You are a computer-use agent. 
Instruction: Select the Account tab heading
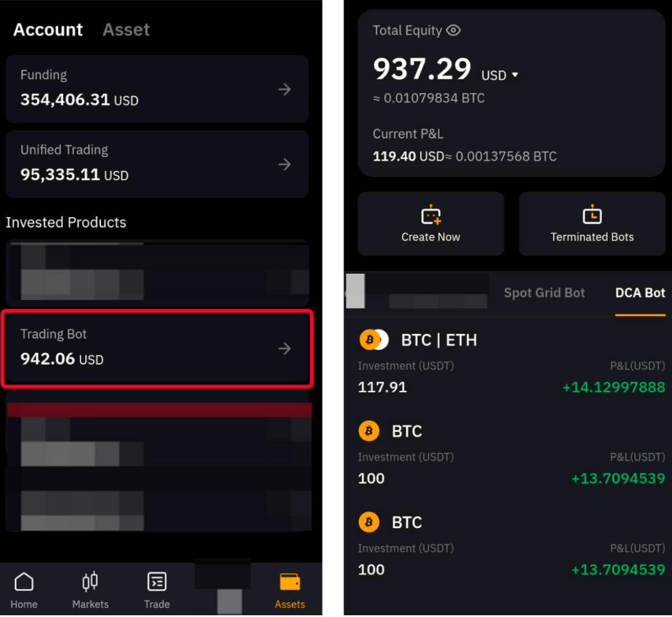tap(48, 30)
